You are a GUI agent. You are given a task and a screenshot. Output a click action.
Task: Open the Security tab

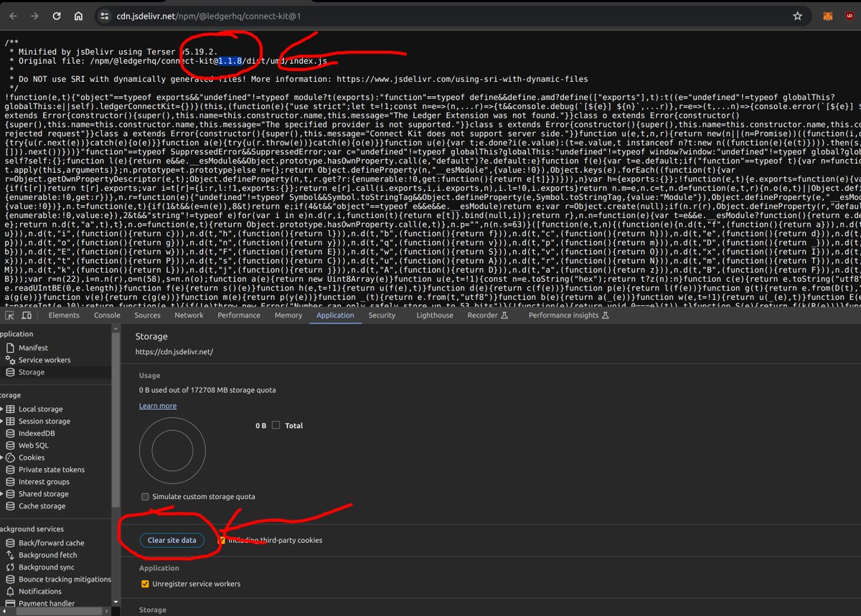382,316
